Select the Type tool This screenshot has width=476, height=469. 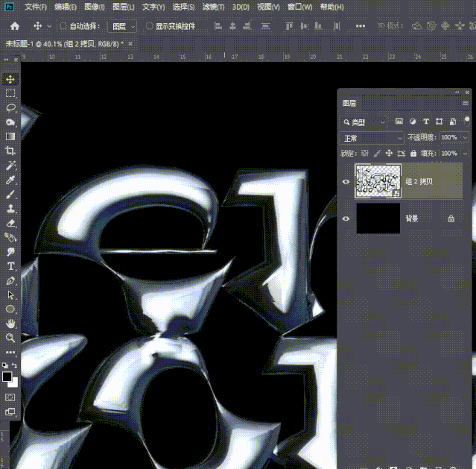10,266
